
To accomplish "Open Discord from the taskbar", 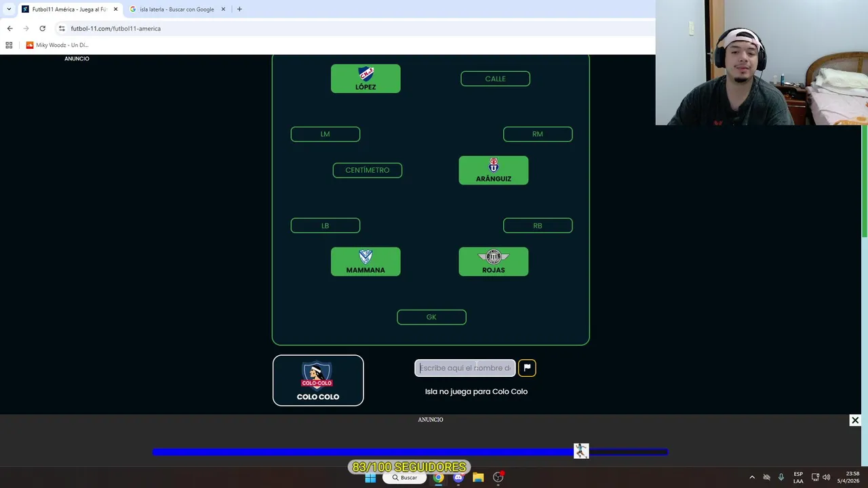I will pos(458,478).
